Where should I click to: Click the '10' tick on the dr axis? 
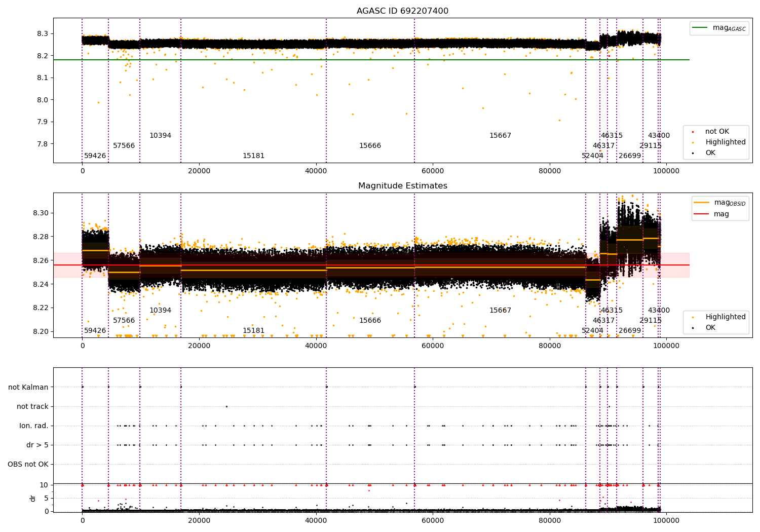pyautogui.click(x=44, y=485)
